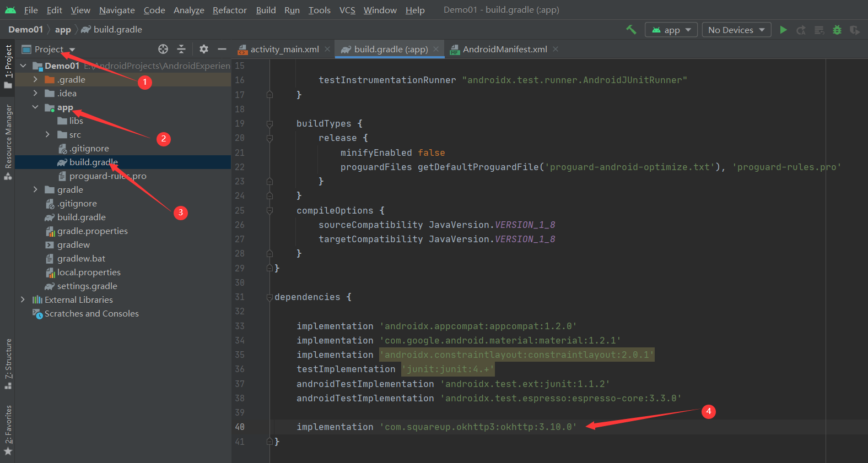Expand External Libraries node
This screenshot has height=463, width=868.
[x=23, y=299]
